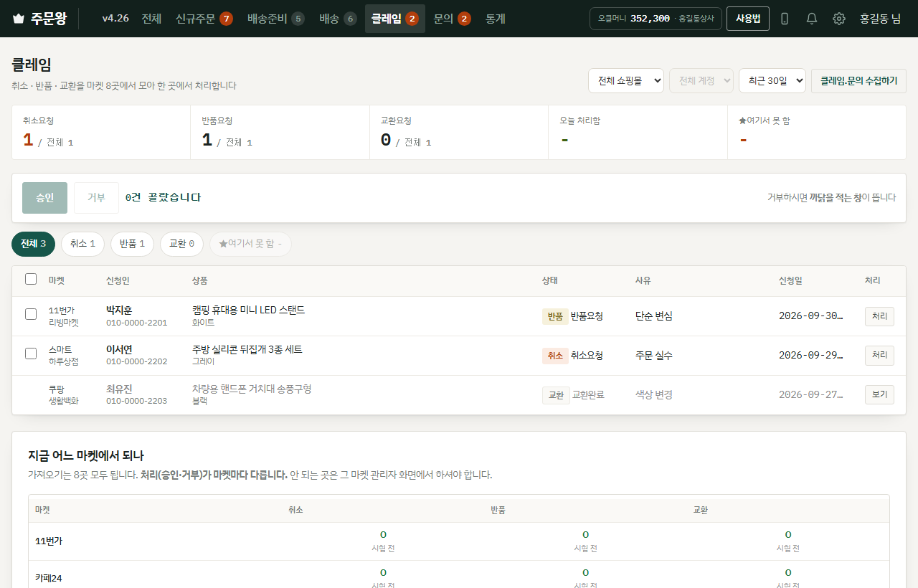The image size is (918, 588).
Task: Click product name 차량용 핸드폰 거치대 송풍구형
Action: (x=252, y=389)
